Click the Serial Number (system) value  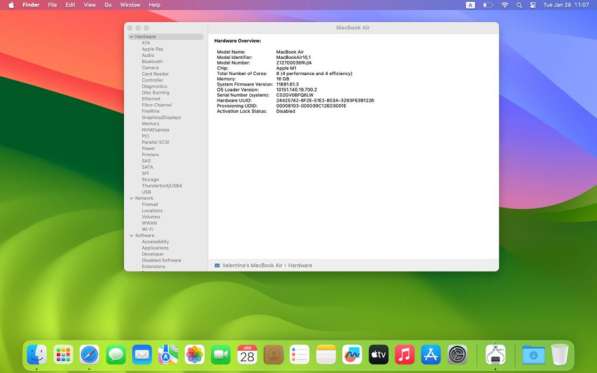pyautogui.click(x=295, y=95)
